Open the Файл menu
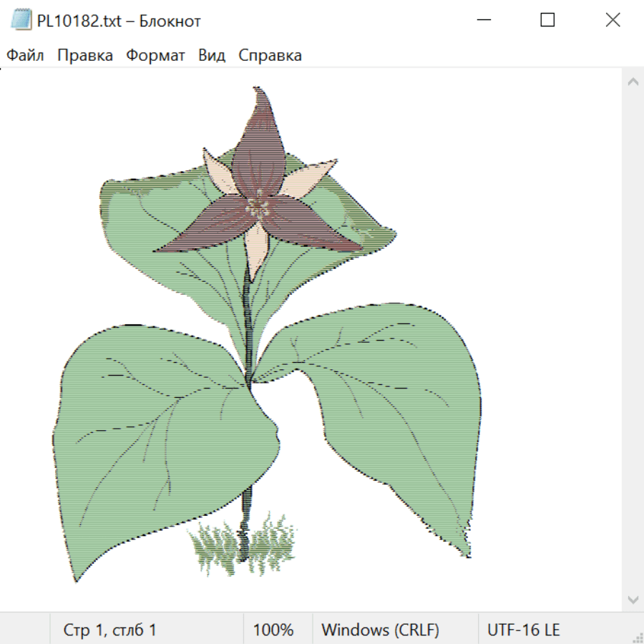This screenshot has width=644, height=644. coord(25,56)
